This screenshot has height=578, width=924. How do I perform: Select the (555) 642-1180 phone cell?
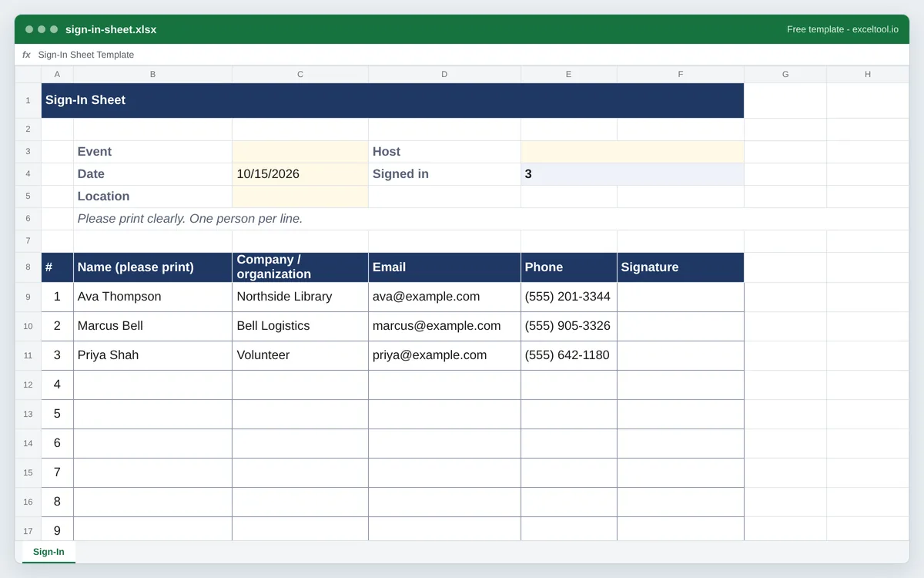click(x=568, y=355)
